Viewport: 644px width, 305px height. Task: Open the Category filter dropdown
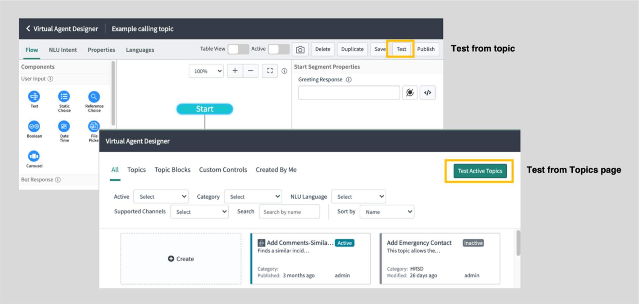(x=253, y=197)
